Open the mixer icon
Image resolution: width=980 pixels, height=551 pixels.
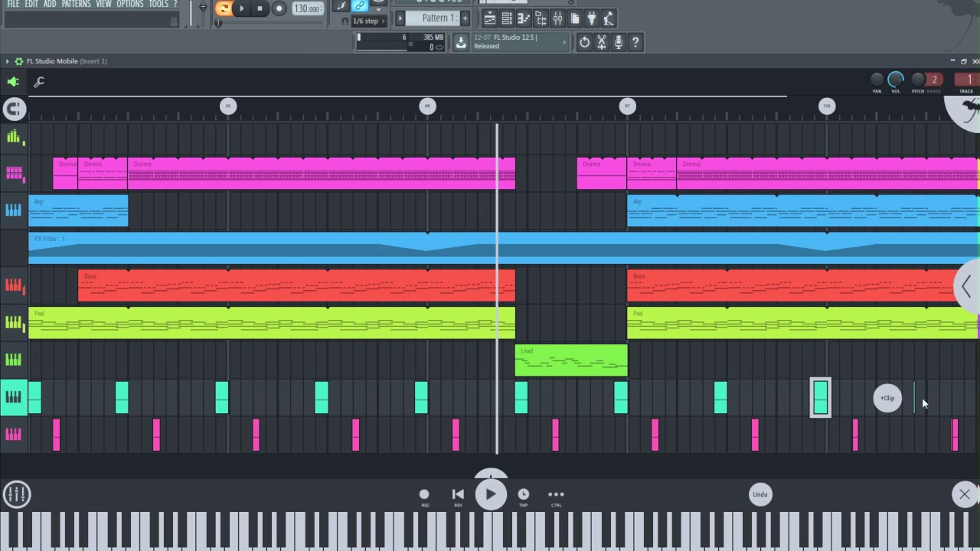[557, 18]
